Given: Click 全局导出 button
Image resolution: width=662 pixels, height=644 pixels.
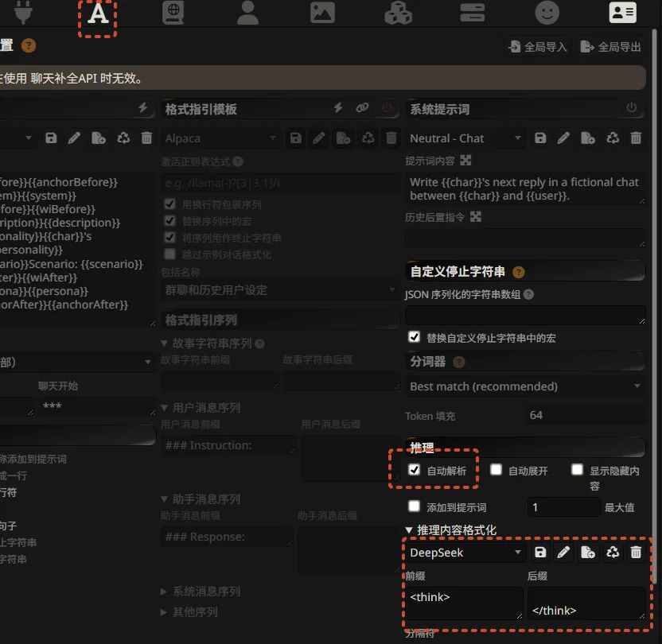Looking at the screenshot, I should pyautogui.click(x=611, y=47).
